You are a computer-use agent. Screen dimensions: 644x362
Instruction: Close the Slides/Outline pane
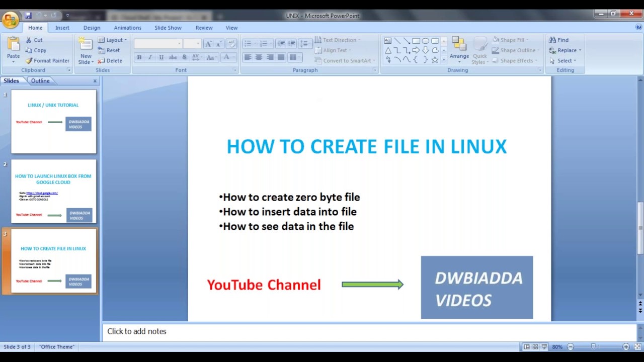click(x=95, y=81)
